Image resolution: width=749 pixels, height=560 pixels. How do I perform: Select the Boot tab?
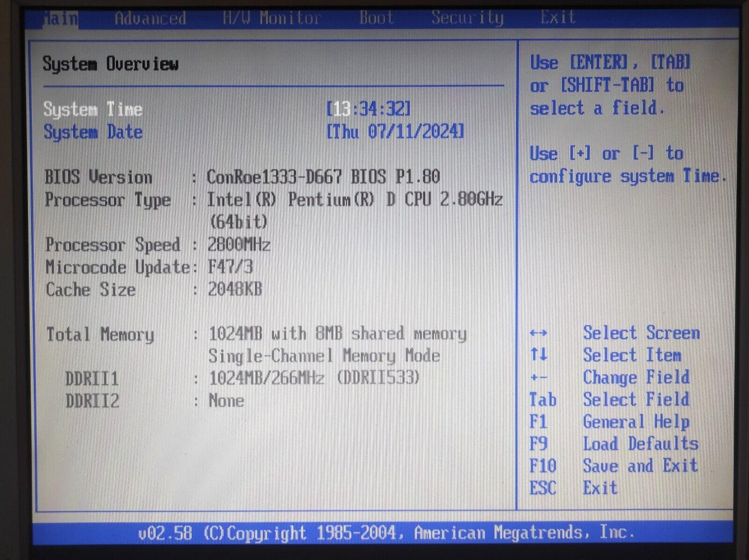[376, 18]
